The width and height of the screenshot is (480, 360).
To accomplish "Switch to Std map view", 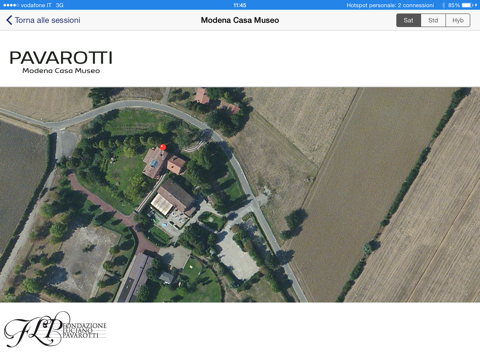I will (433, 20).
